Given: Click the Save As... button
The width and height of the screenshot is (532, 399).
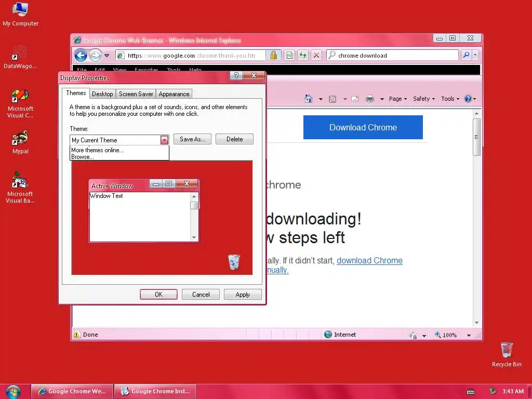Looking at the screenshot, I should 192,139.
